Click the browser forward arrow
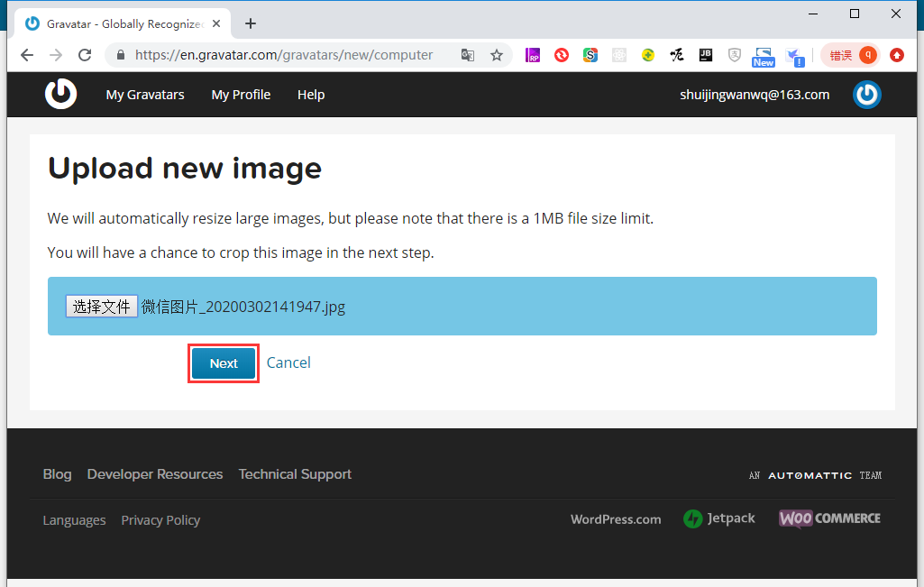Image resolution: width=924 pixels, height=587 pixels. click(56, 55)
